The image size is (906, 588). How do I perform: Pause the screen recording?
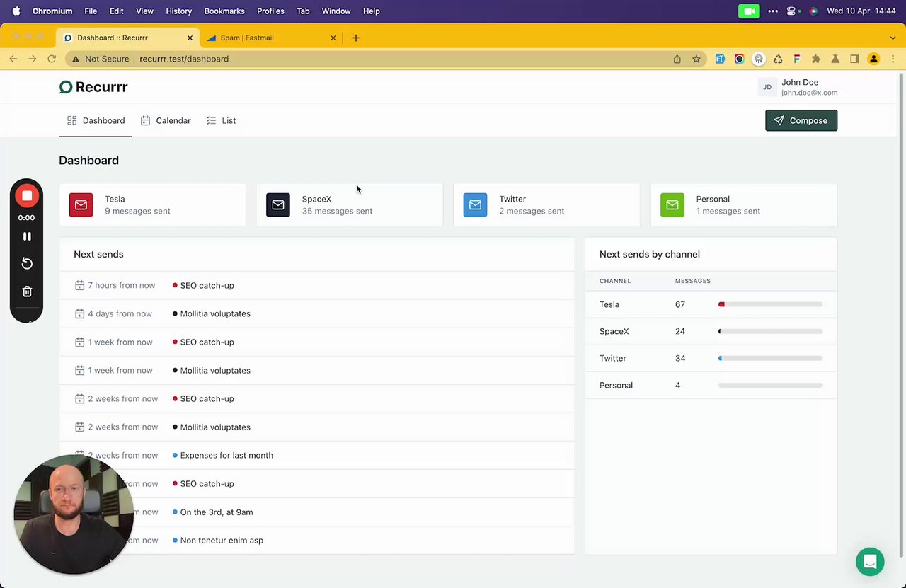[27, 236]
